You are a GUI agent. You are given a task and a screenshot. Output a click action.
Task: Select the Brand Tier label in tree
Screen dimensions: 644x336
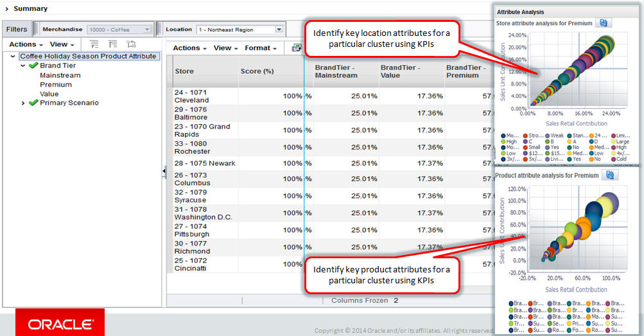tap(58, 66)
